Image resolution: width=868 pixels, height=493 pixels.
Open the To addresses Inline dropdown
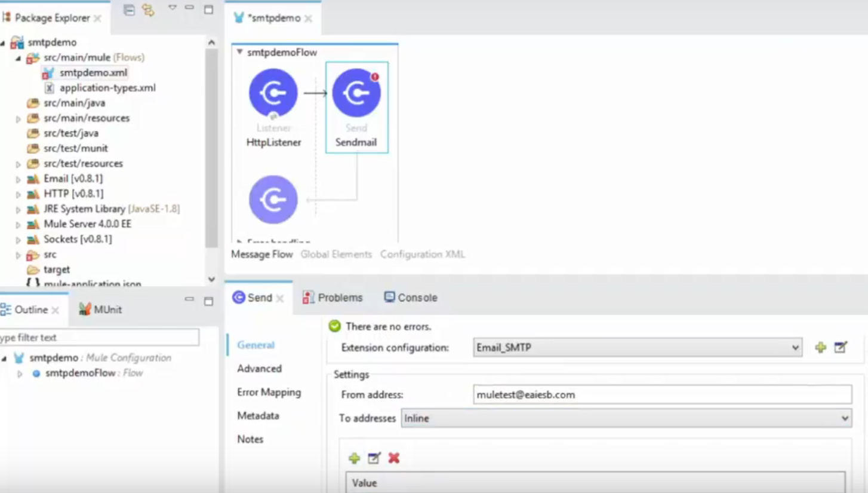[x=626, y=418]
